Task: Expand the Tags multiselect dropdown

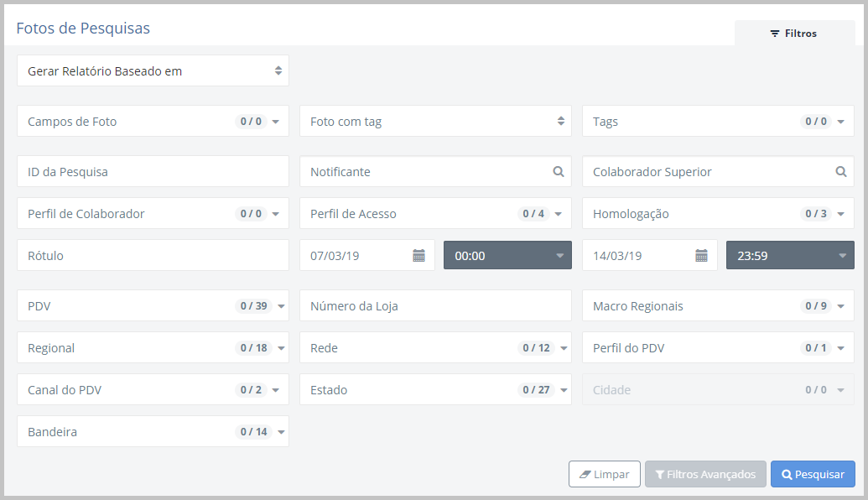Action: (718, 122)
